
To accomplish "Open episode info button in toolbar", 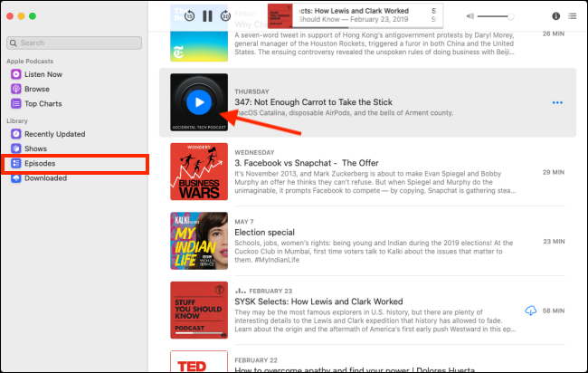I will pyautogui.click(x=555, y=15).
